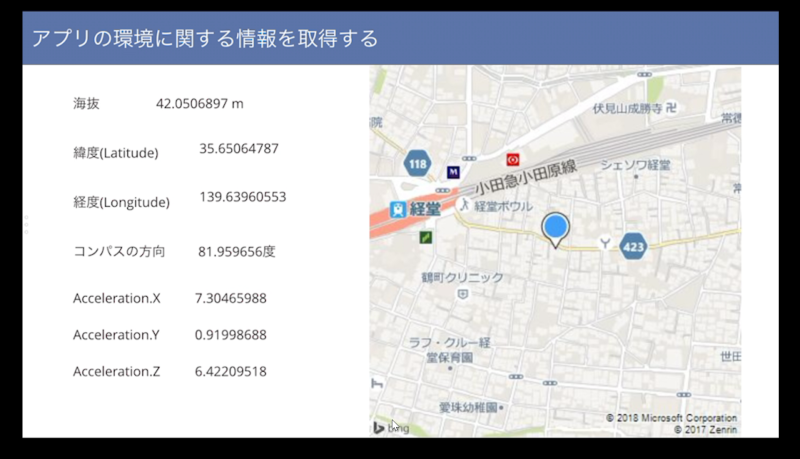800x459 pixels.
Task: Click the bowling icon beside 経堂ボウル
Action: pos(464,205)
